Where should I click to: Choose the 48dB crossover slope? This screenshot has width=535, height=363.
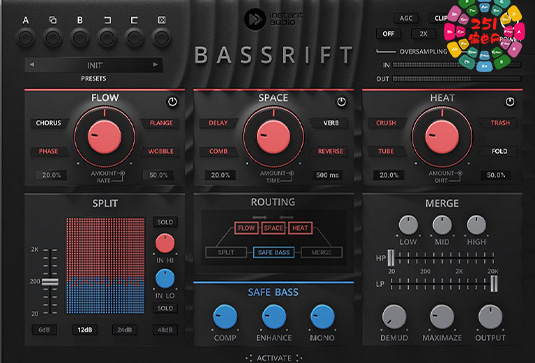tap(165, 330)
